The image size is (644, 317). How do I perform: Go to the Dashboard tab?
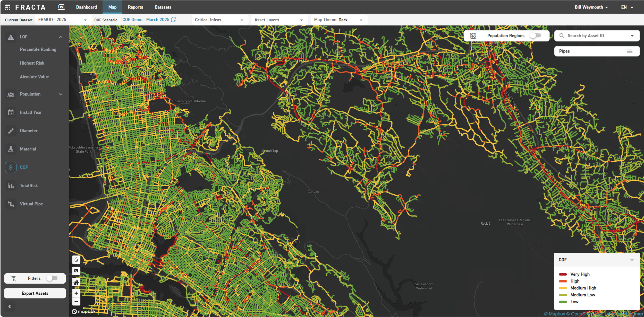tap(87, 7)
